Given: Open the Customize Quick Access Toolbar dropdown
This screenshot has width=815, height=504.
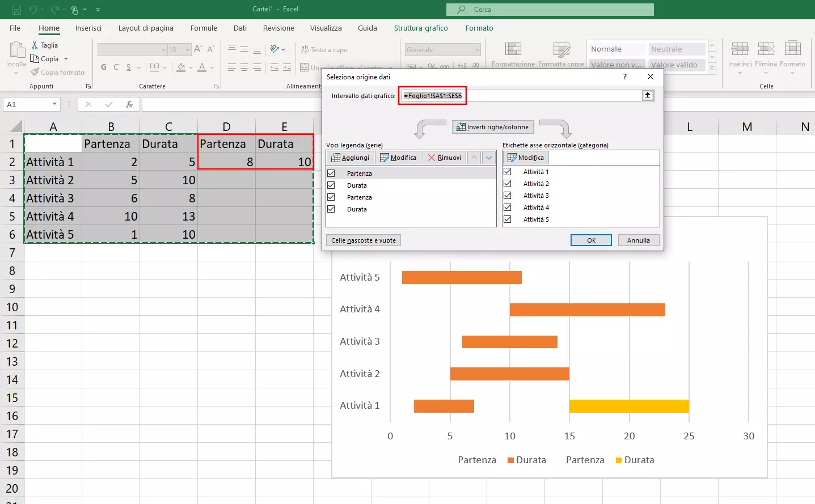Looking at the screenshot, I should tap(98, 9).
